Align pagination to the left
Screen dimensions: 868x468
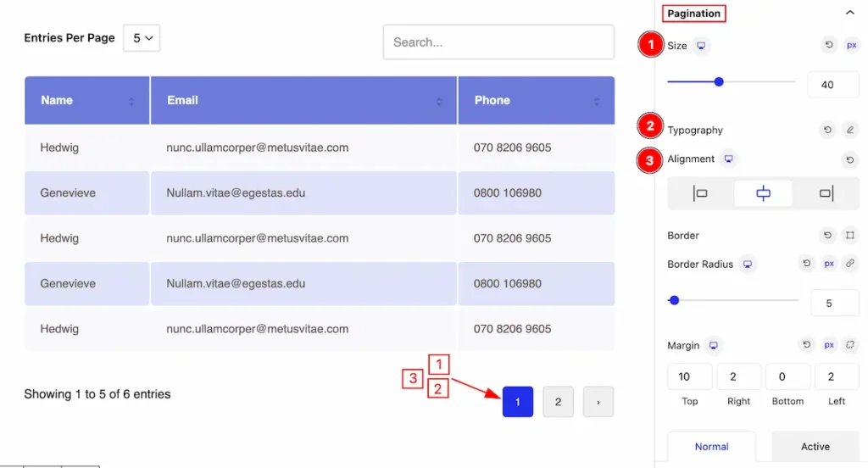(700, 193)
